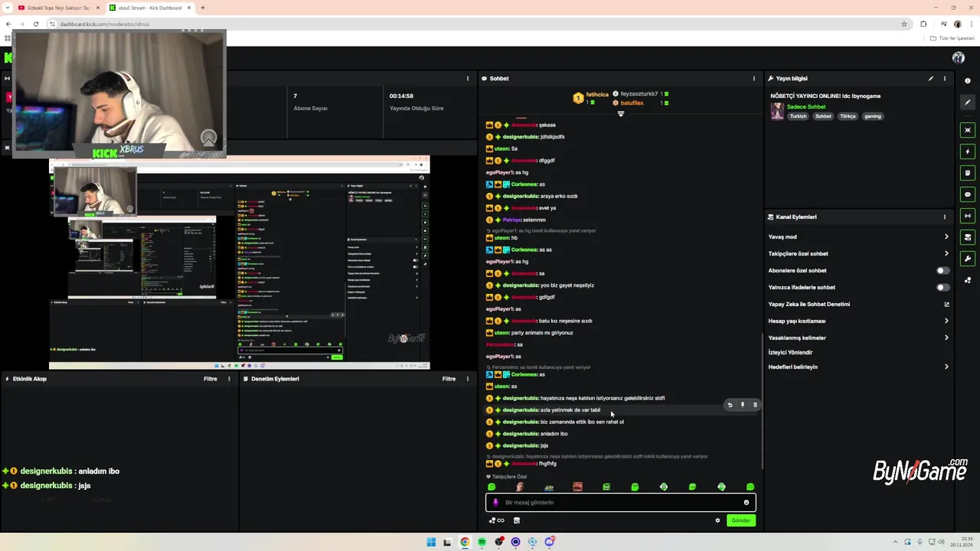Open Etkinlik Akışı panel three-dot menu

click(x=229, y=379)
